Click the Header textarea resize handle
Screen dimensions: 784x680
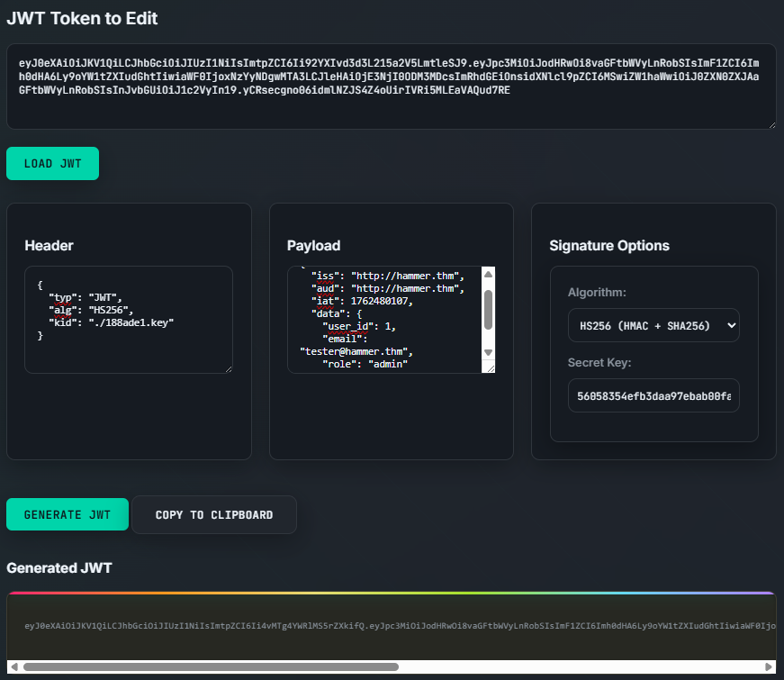coord(227,367)
